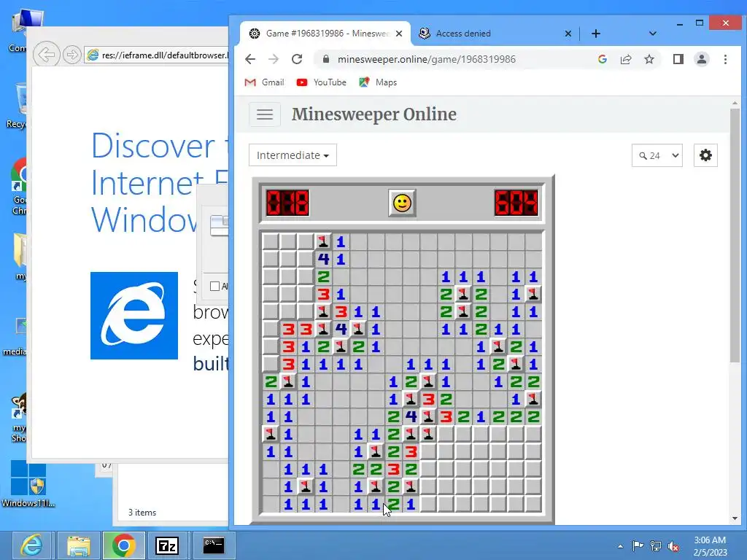
Task: Open the Recycle Bin desktop icon
Action: 18,106
